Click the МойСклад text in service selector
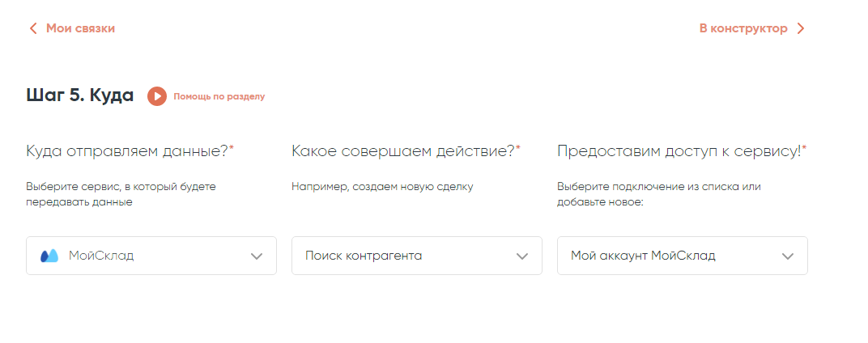868x343 pixels. 101,256
